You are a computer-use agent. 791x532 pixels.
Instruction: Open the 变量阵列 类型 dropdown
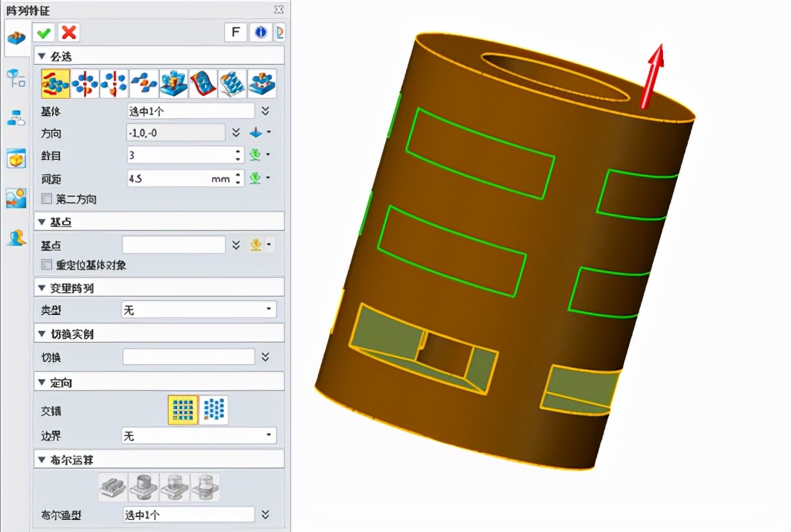pos(198,309)
